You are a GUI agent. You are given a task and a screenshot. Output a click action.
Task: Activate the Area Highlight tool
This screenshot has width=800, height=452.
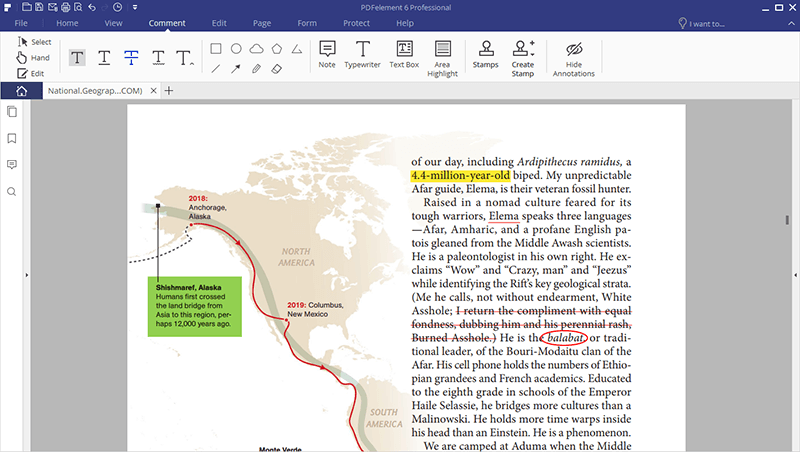tap(442, 59)
